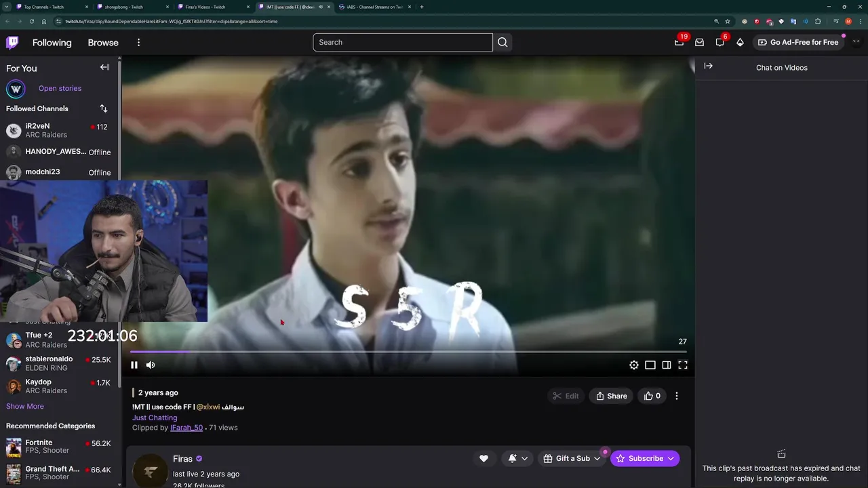Viewport: 868px width, 488px height.
Task: Open notification bell dropdown for Firas
Action: pyautogui.click(x=517, y=459)
